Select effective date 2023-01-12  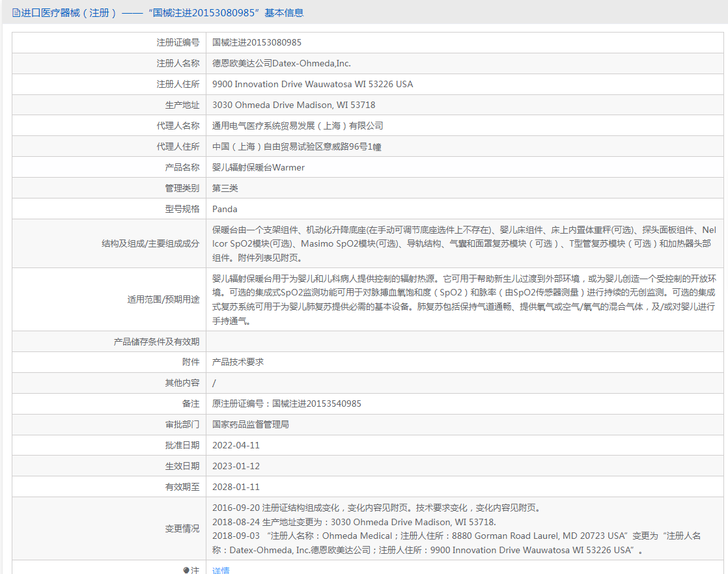236,467
